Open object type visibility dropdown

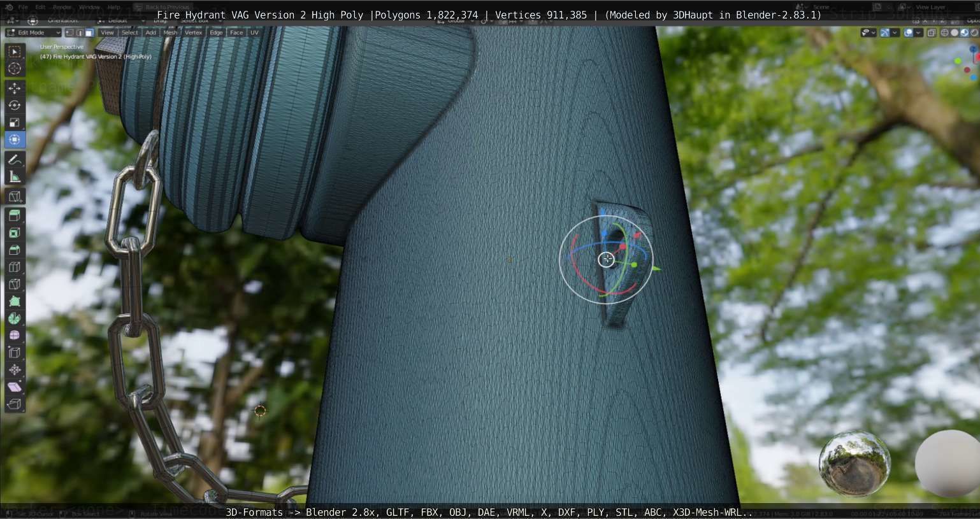tap(868, 32)
